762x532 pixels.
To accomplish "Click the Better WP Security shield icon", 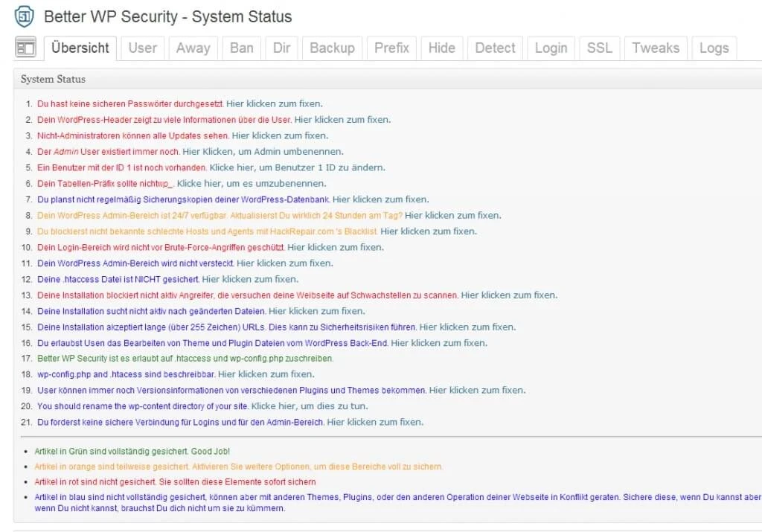I will [25, 16].
